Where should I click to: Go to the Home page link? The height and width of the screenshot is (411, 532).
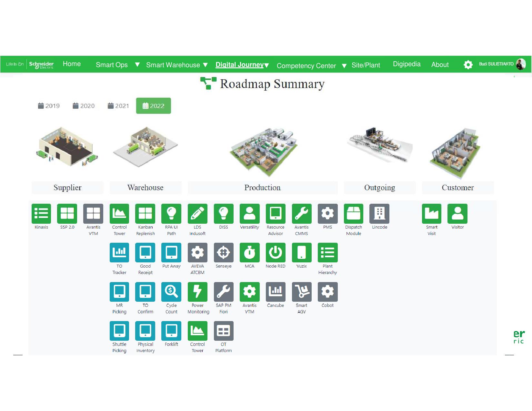(x=72, y=64)
